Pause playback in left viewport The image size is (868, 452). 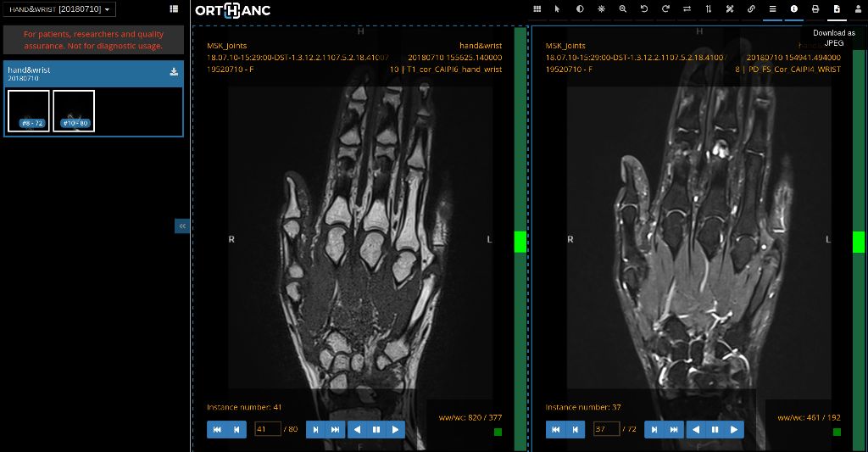click(376, 429)
